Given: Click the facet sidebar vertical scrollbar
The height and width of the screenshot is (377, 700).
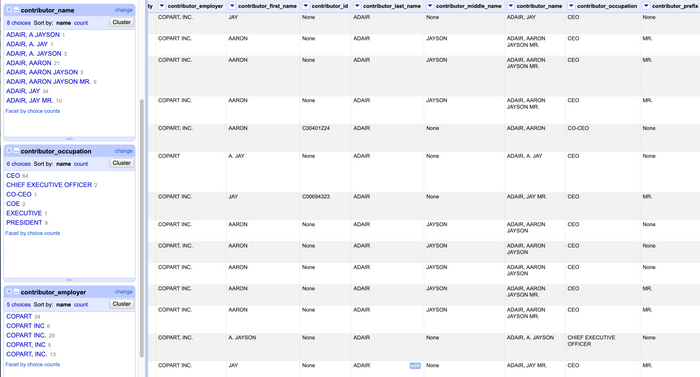Looking at the screenshot, I should [x=142, y=228].
